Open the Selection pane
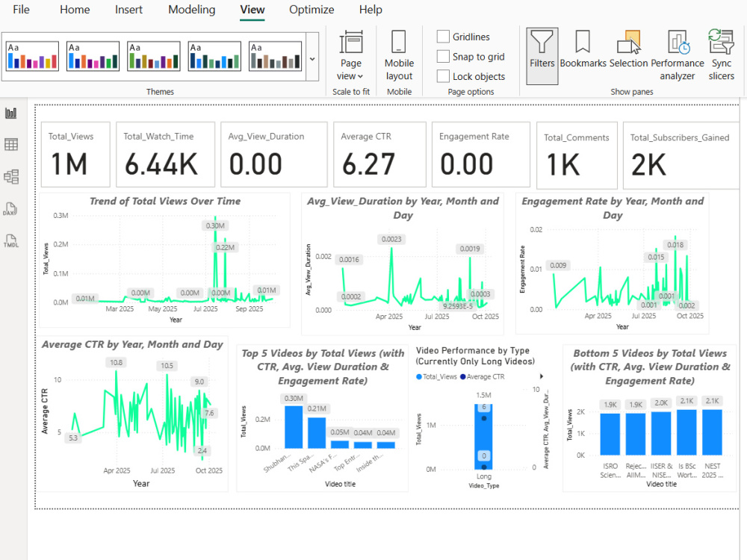This screenshot has height=560, width=747. (x=628, y=49)
